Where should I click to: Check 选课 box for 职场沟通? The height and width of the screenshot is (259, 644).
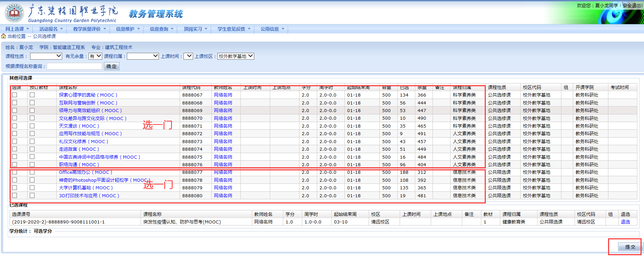(x=15, y=165)
